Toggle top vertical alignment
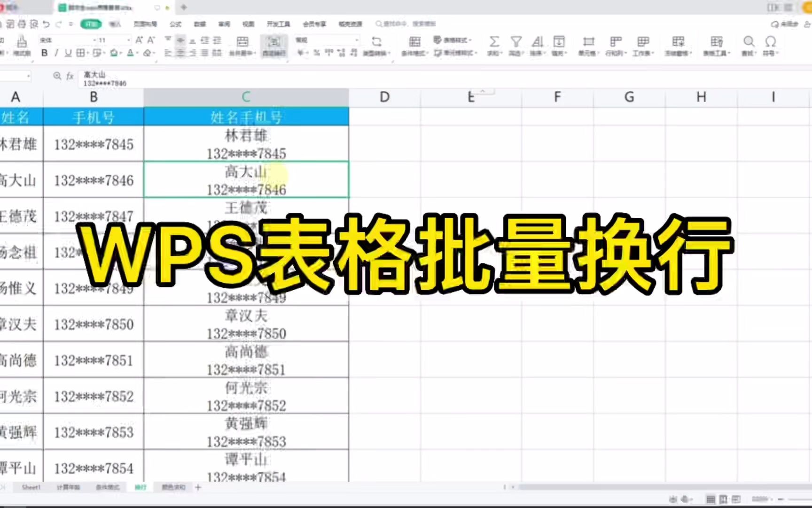812x508 pixels. 168,40
